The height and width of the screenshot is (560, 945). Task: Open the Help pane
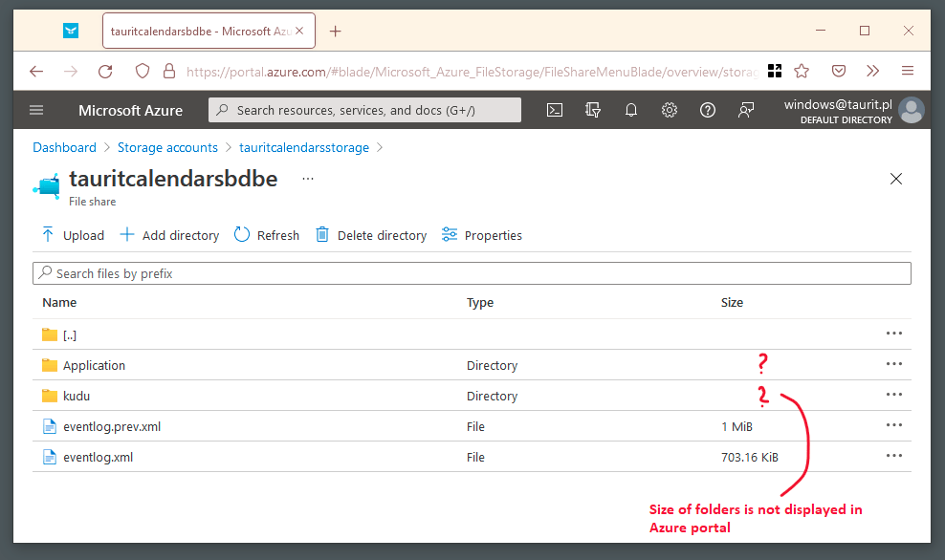[x=708, y=110]
